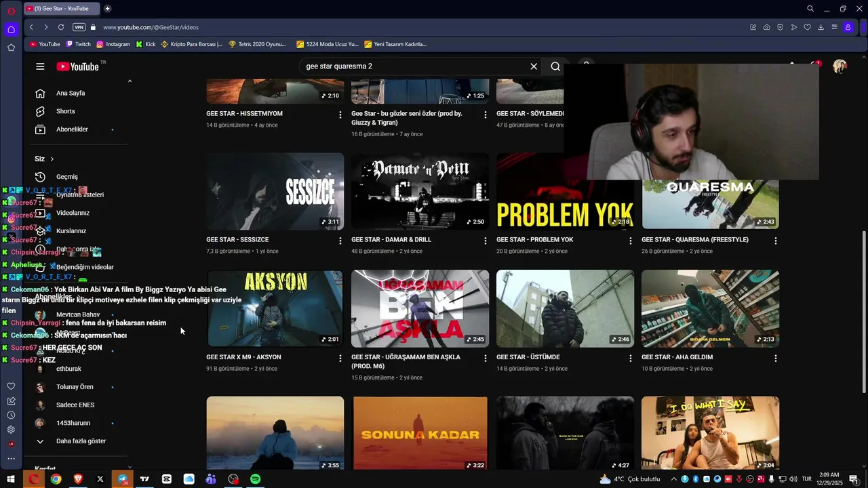Open options for GEE STAR - HISSETMIYOM video
This screenshot has width=868, height=488.
tap(340, 115)
